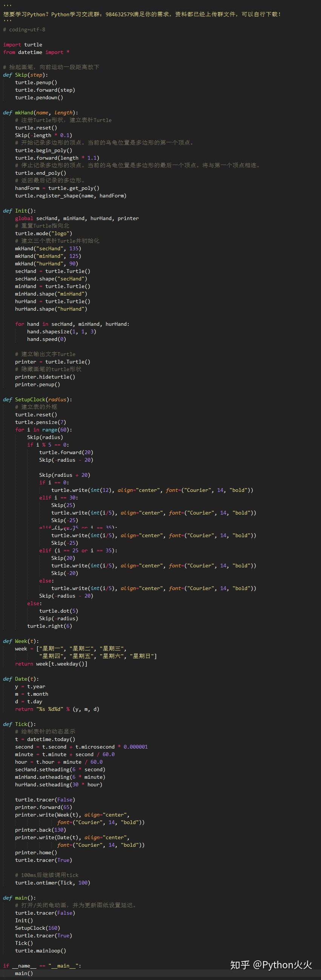Click the global secHand, minHand declaration line
The width and height of the screenshot is (321, 980).
77,218
